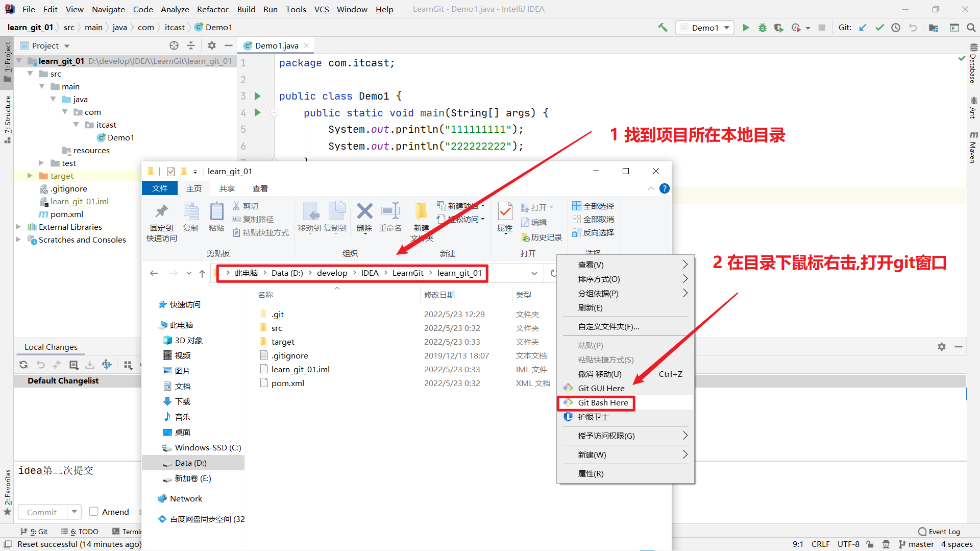
Task: Open Local Changes settings gear
Action: [x=942, y=347]
